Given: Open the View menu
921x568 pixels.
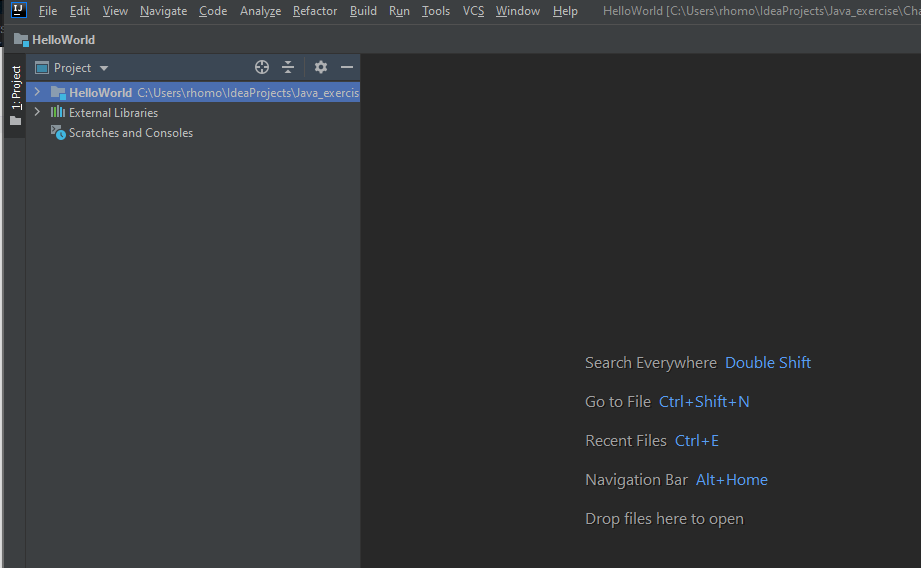Looking at the screenshot, I should [x=115, y=11].
